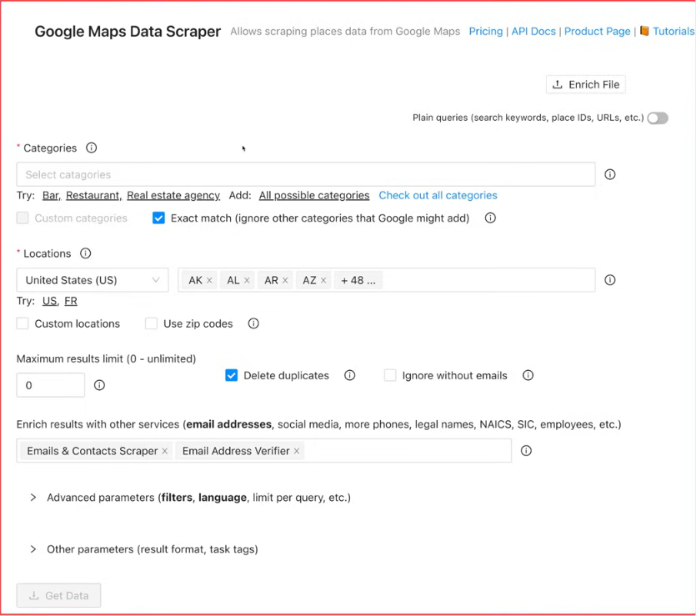This screenshot has width=696, height=616.
Task: Open info icon beside enrichment services field
Action: 526,451
